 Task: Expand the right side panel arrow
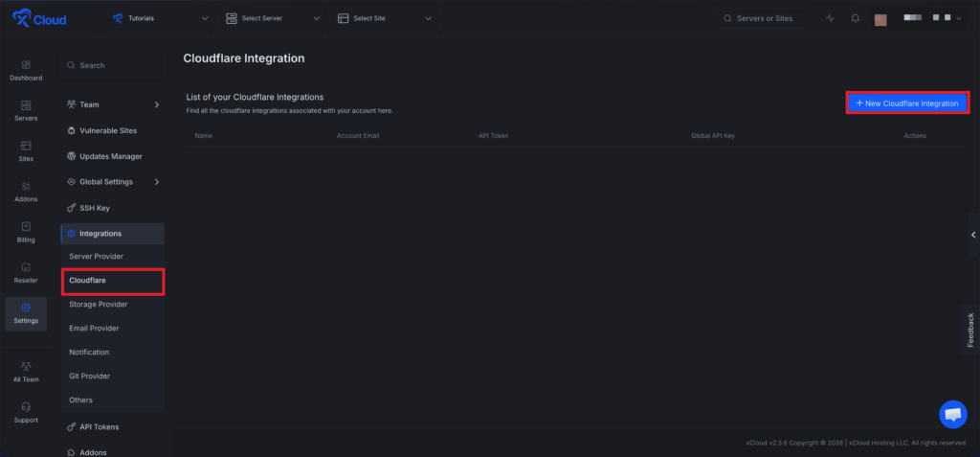point(973,235)
